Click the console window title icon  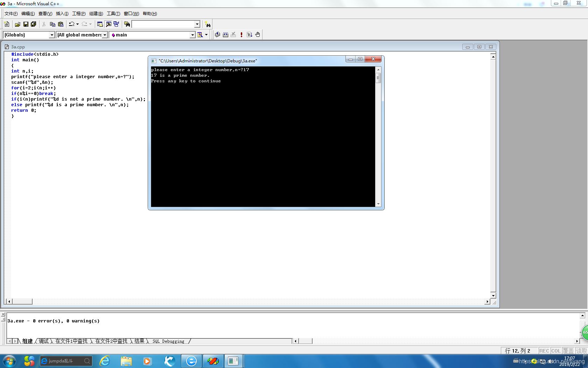click(154, 61)
